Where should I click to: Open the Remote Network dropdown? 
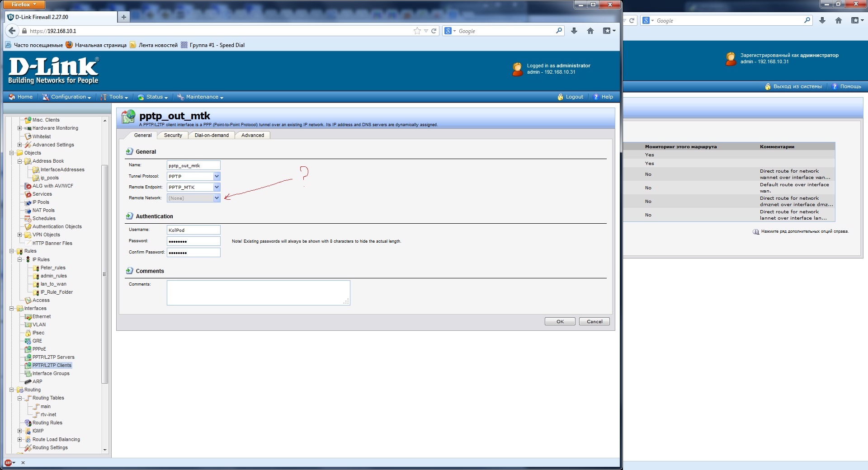pyautogui.click(x=217, y=198)
